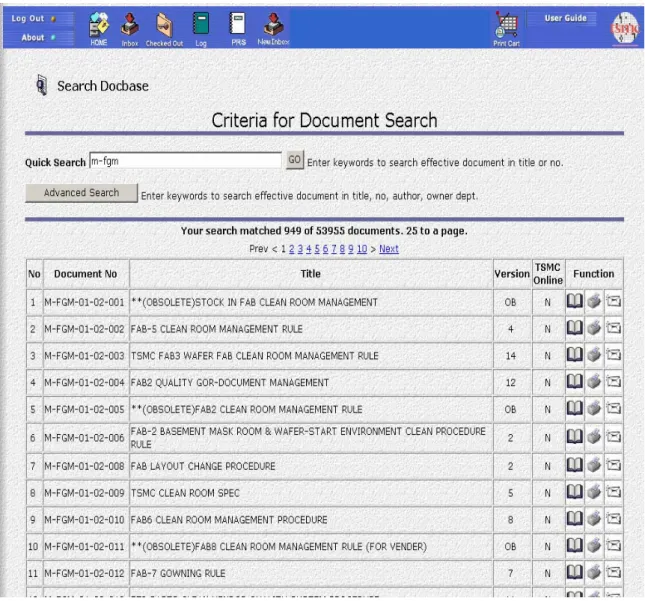Open the Log notebook icon
The image size is (645, 601).
[x=201, y=29]
